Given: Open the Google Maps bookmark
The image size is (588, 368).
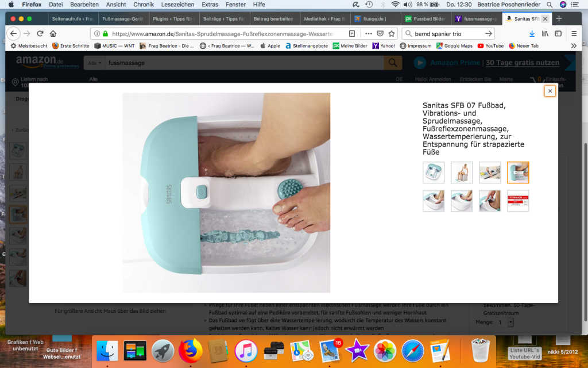Looking at the screenshot, I should pos(454,45).
